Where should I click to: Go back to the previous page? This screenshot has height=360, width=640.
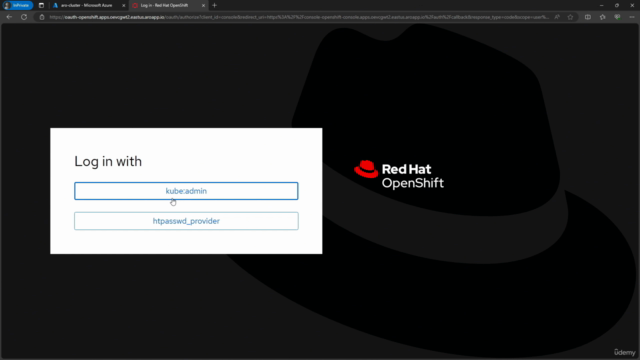click(x=9, y=17)
